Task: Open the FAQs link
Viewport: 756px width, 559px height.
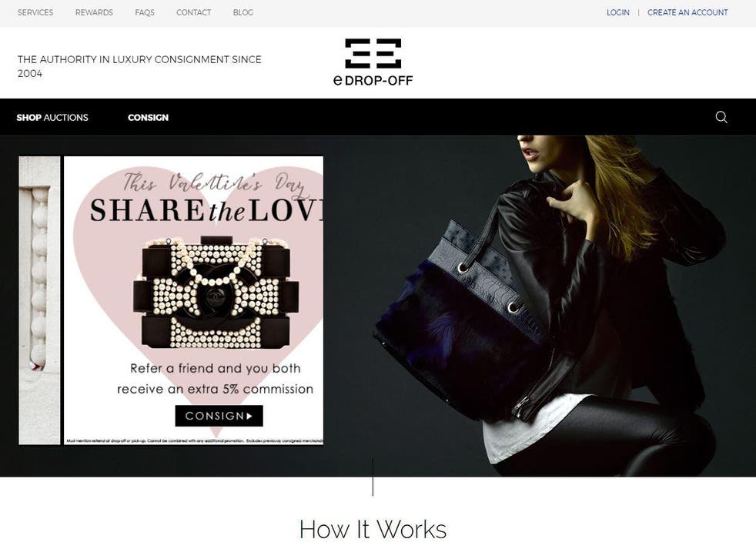Action: pos(145,12)
